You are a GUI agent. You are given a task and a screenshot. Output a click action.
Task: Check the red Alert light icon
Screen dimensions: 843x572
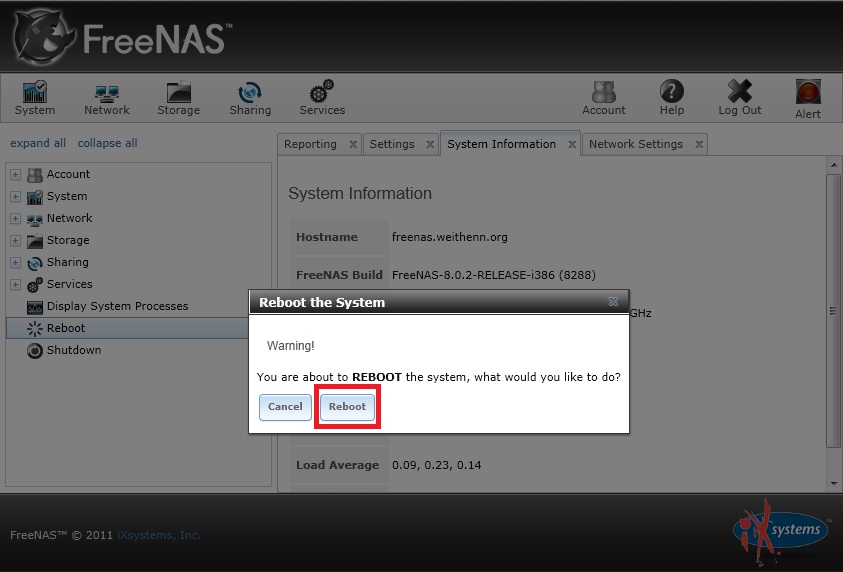point(808,92)
